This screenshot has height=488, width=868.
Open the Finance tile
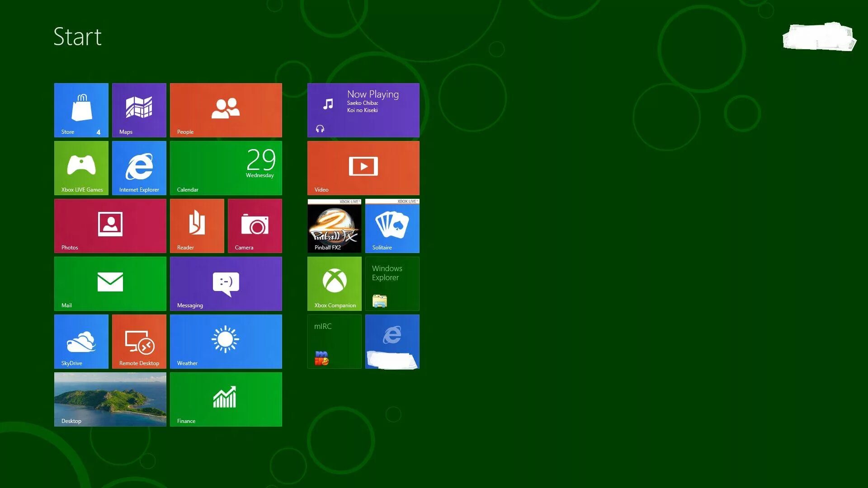tap(226, 399)
